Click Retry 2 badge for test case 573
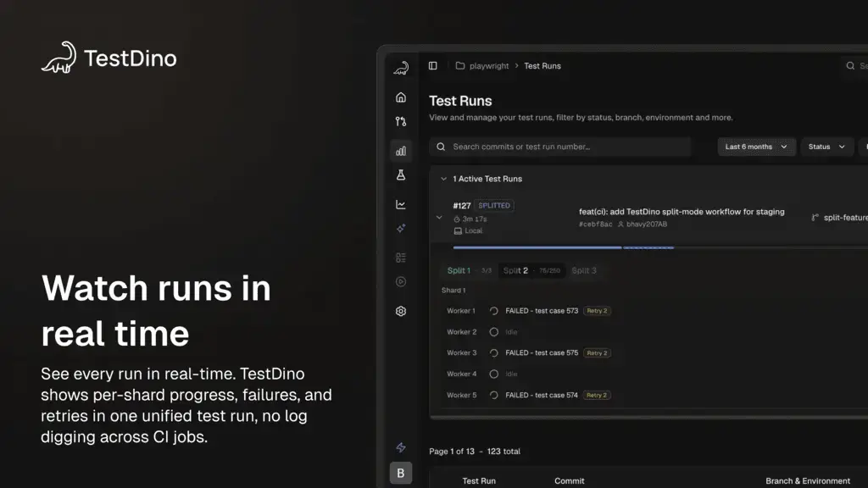 coord(597,311)
